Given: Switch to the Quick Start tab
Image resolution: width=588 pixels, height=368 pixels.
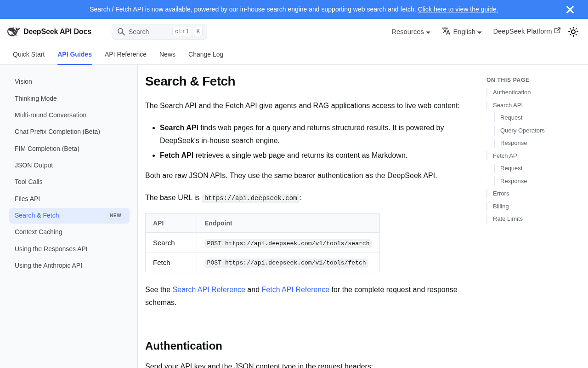Looking at the screenshot, I should pos(29,54).
